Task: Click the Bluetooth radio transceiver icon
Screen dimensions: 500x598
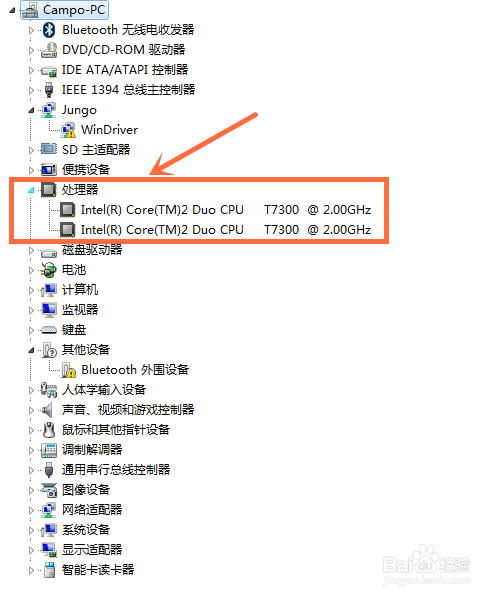Action: tap(49, 30)
